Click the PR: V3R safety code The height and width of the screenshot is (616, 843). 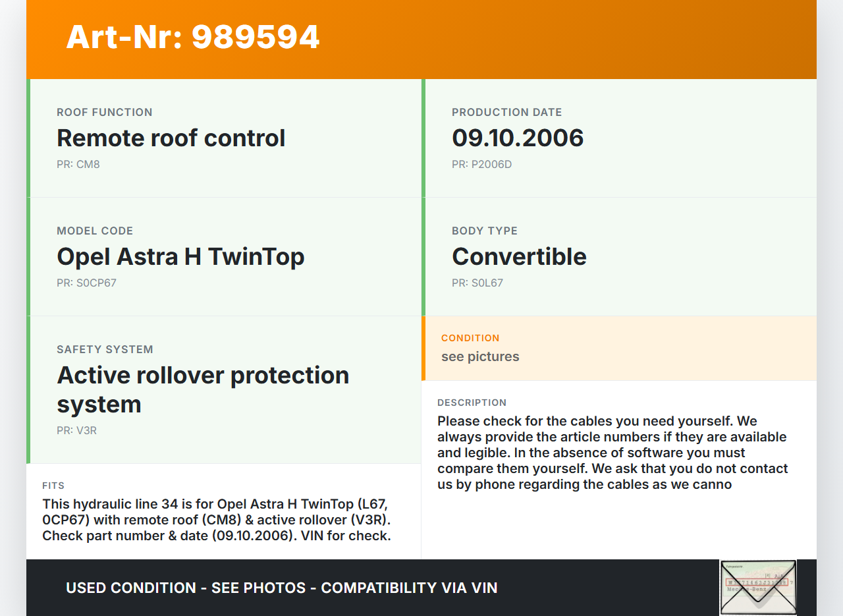click(77, 430)
